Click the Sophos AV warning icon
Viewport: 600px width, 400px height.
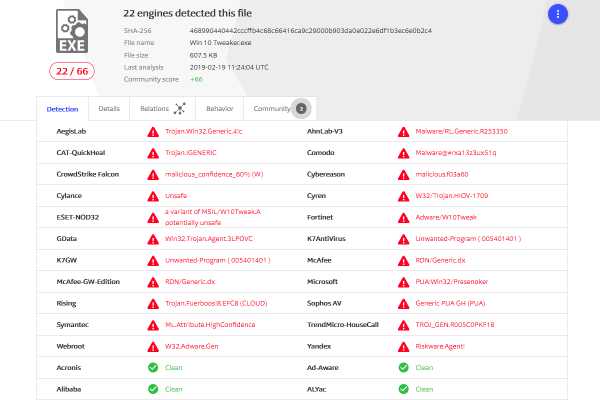[x=403, y=304]
